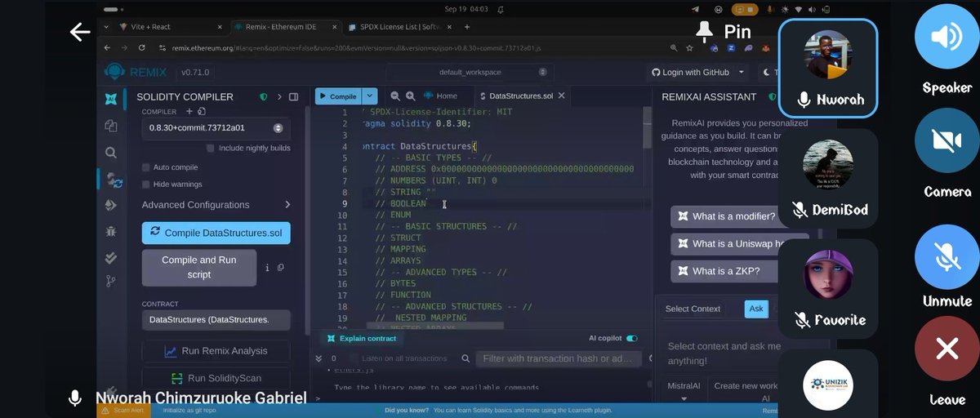This screenshot has width=980, height=418.
Task: Click the icon beside the compiler plus
Action: [202, 111]
